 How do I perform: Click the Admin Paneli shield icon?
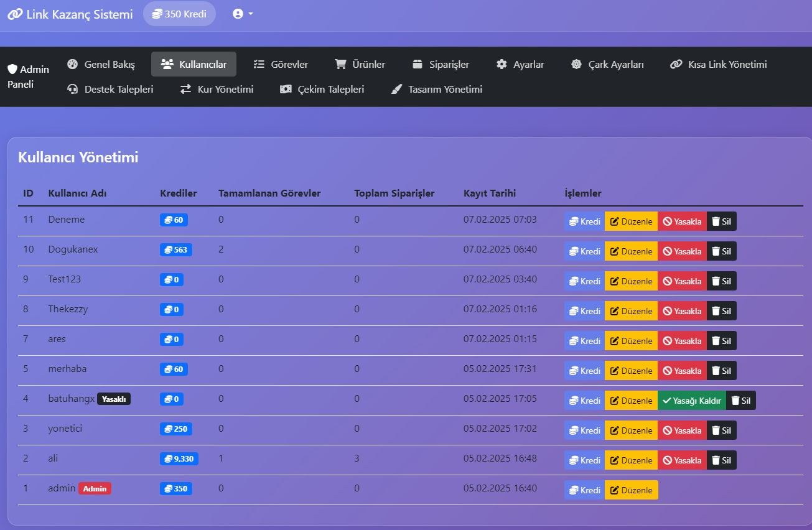coord(12,69)
